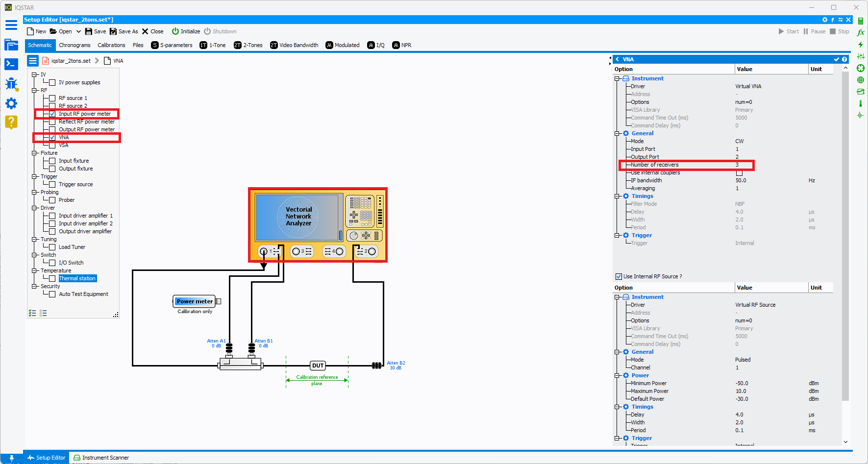This screenshot has height=464, width=868.
Task: Click the Number of receivers value field
Action: [x=770, y=165]
